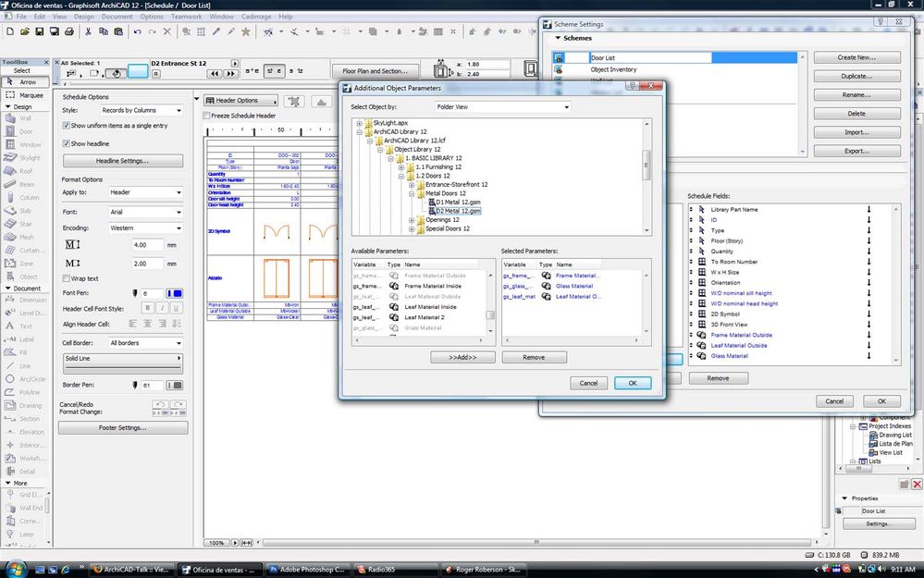Click the Print icon in toolbar
Viewport: 924px width, 578px height.
[x=69, y=31]
